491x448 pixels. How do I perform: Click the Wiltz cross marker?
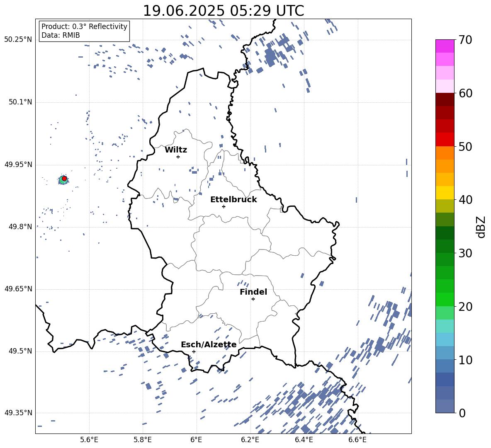coord(178,157)
